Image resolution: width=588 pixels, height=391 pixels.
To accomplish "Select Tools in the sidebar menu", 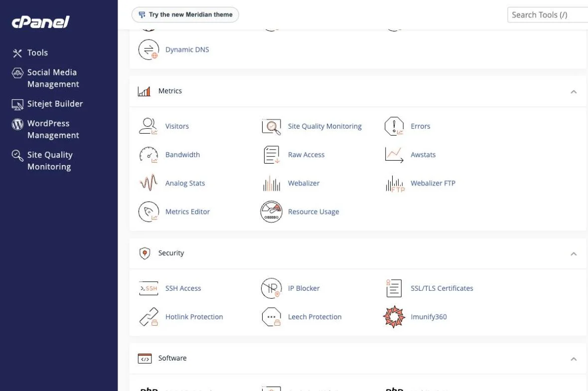I will (x=37, y=52).
